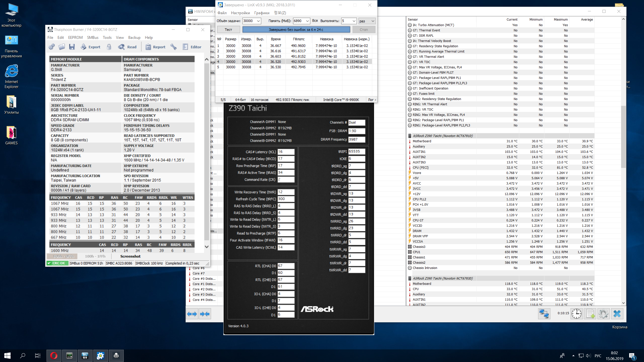The width and height of the screenshot is (644, 362).
Task: Click HWiNFO network computers icon
Action: (544, 313)
